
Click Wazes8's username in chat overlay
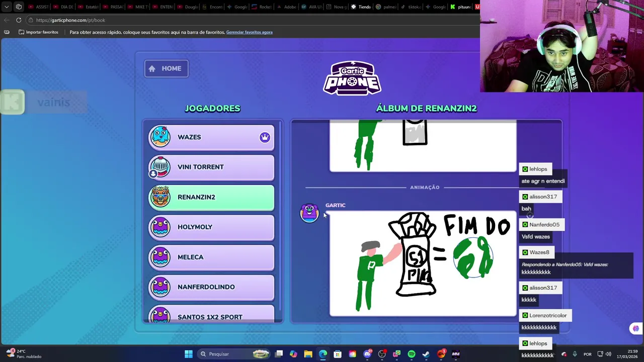point(539,252)
